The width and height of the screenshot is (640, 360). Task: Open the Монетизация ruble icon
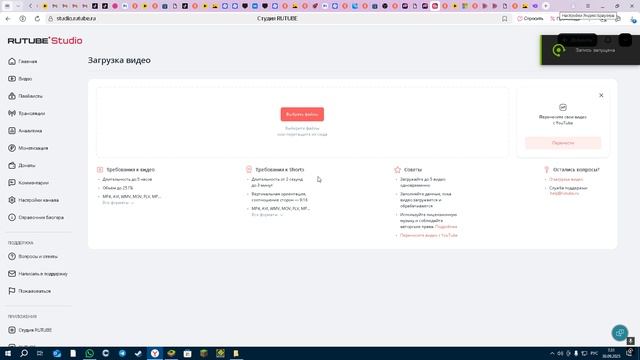[x=12, y=148]
